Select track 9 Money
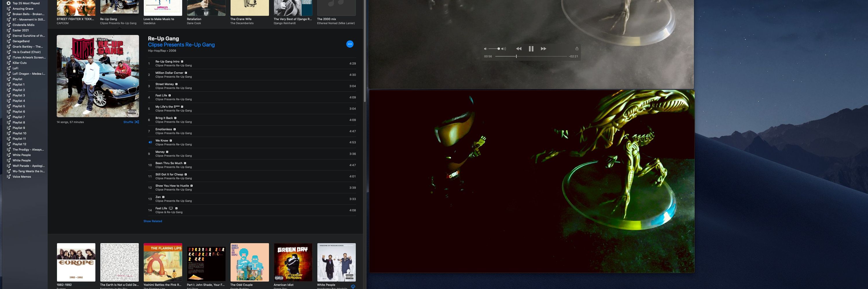 (x=252, y=154)
